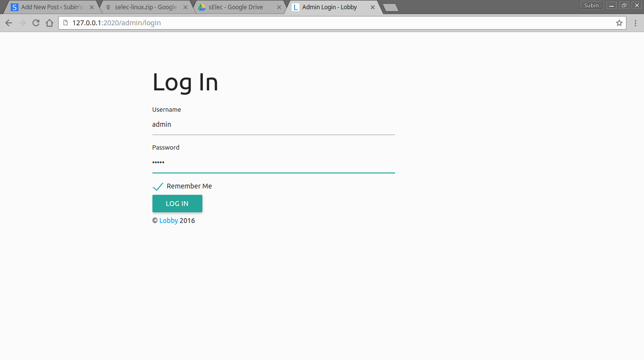The image size is (644, 360).
Task: Close the selec-linux.zip tab
Action: (x=185, y=7)
